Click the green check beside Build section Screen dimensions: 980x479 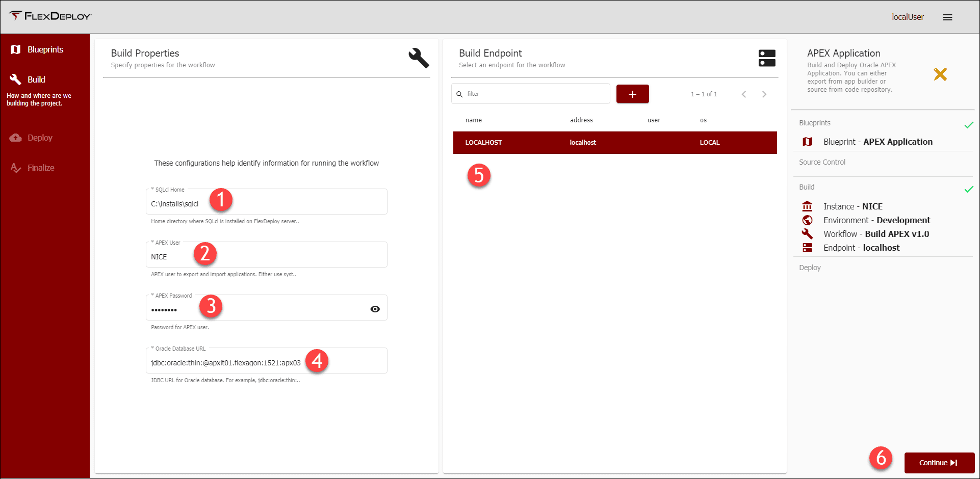(x=969, y=189)
